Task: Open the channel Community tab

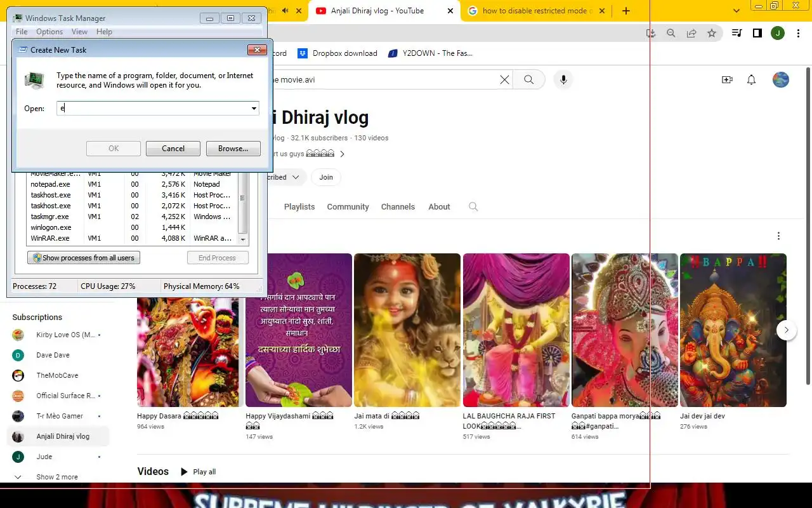Action: [x=348, y=207]
